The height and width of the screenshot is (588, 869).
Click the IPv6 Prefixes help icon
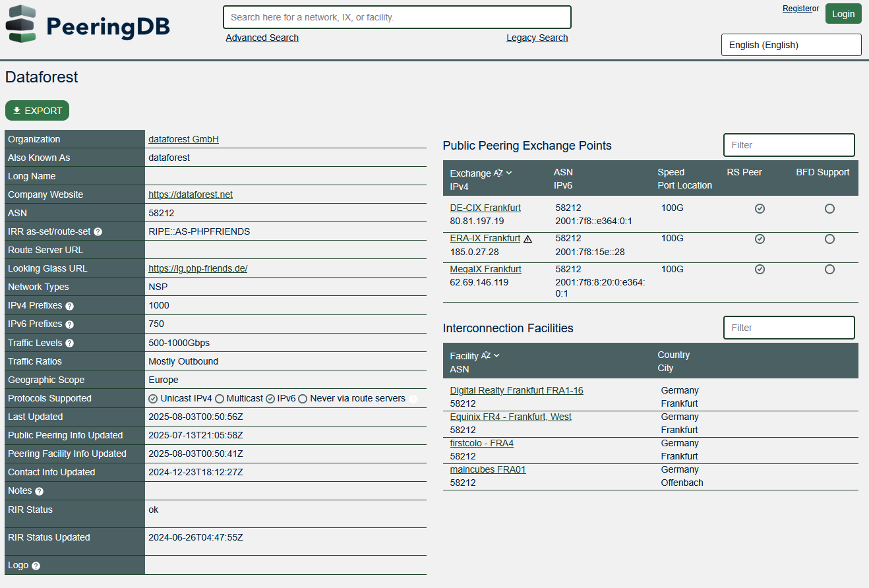(70, 324)
